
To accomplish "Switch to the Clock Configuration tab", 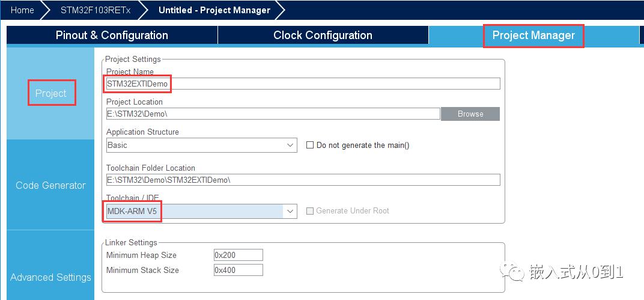I will point(323,35).
